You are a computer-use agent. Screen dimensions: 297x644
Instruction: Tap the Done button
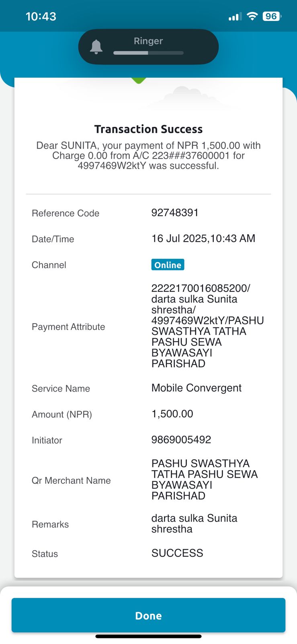pyautogui.click(x=148, y=615)
